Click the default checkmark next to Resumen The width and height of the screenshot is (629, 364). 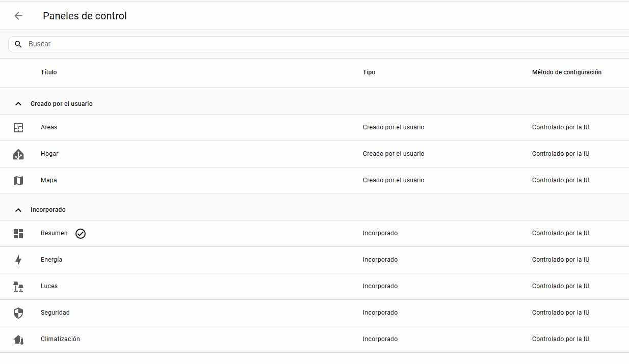pos(81,234)
